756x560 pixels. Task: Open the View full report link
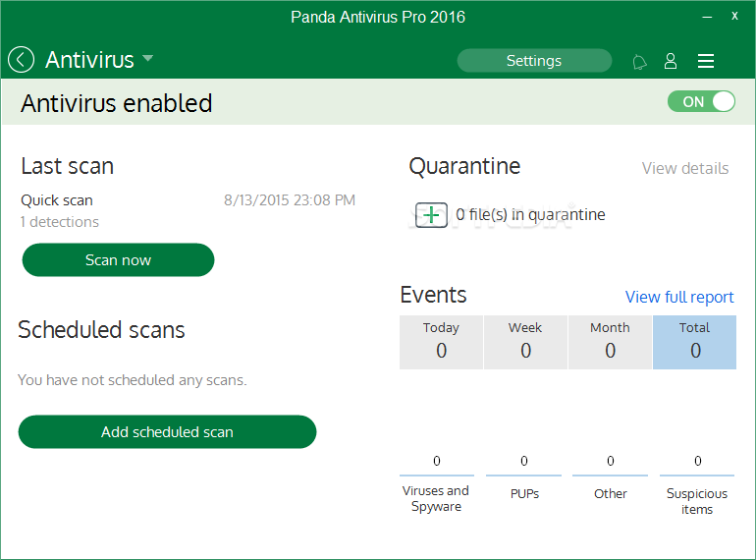click(x=679, y=297)
